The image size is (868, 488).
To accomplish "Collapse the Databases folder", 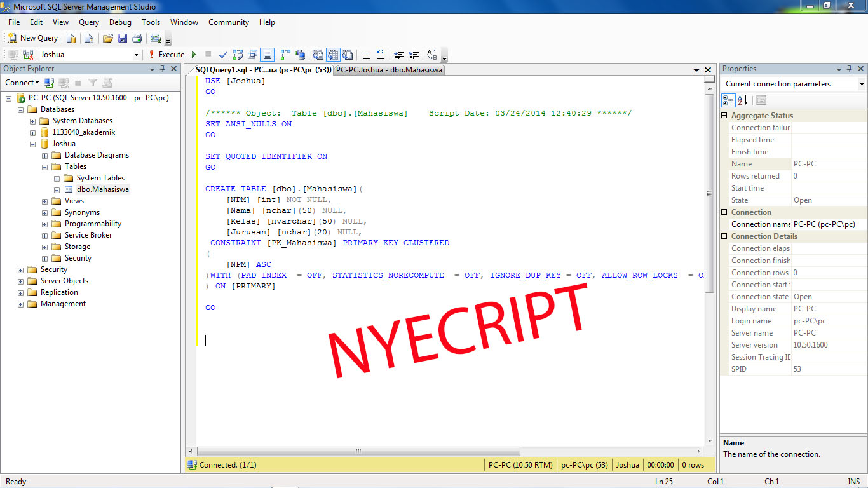I will (x=20, y=109).
